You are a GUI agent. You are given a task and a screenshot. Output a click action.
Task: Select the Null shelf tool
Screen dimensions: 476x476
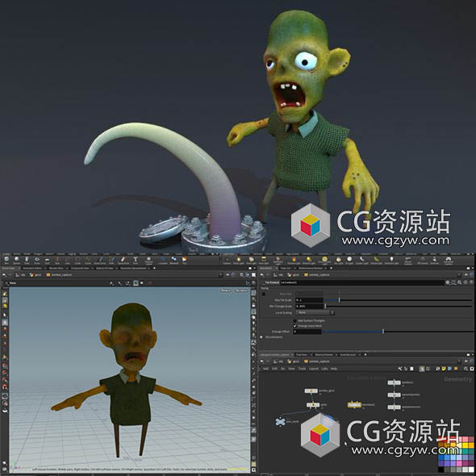[x=57, y=261]
